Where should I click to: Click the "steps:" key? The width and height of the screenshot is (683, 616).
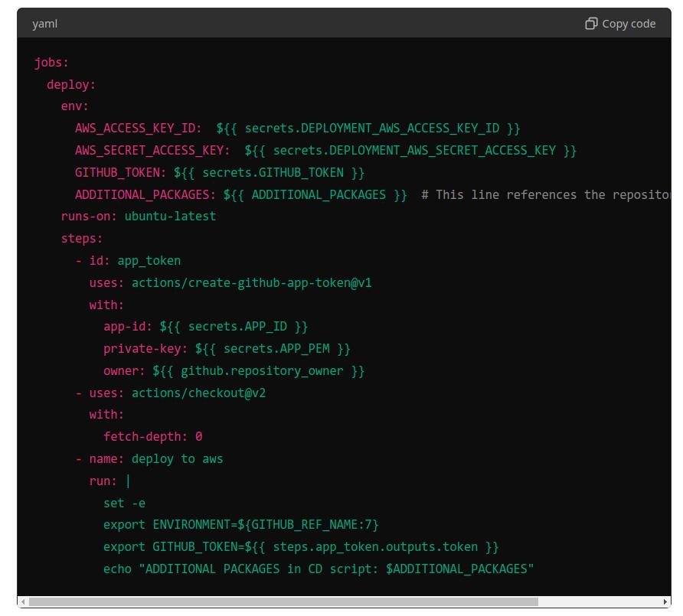click(81, 239)
